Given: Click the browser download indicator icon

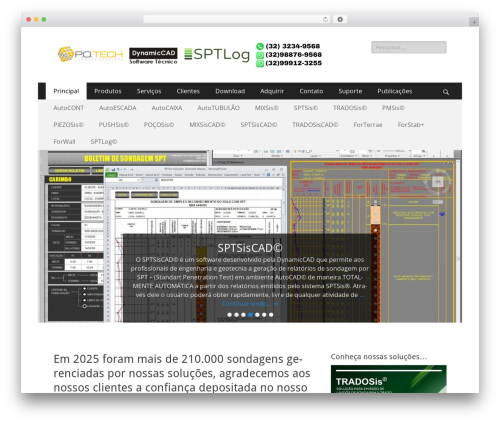Looking at the screenshot, I should [x=340, y=20].
